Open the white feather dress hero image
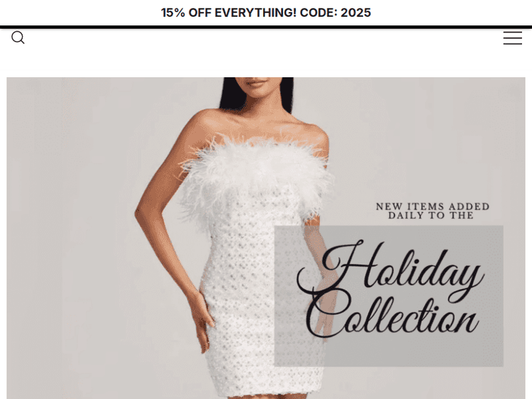 click(266, 238)
